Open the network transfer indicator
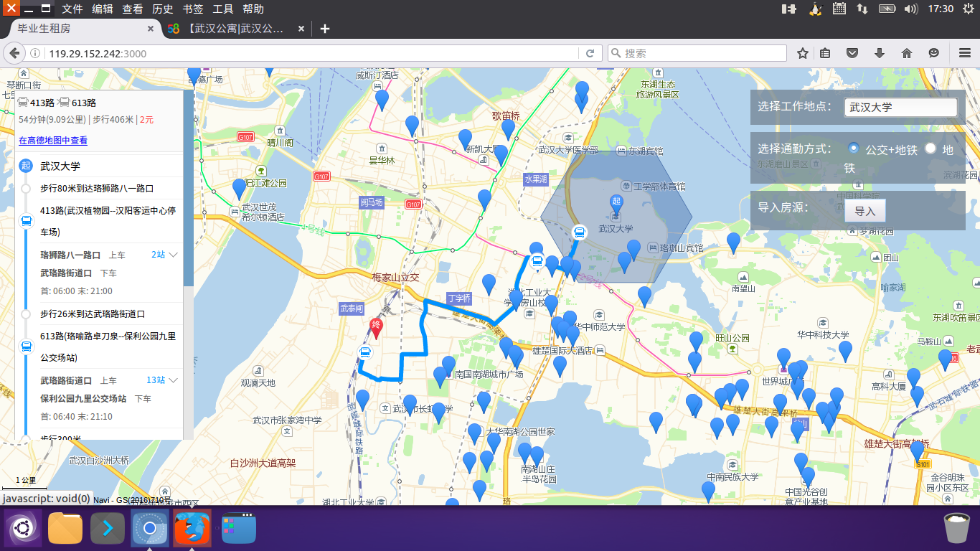 click(x=862, y=9)
